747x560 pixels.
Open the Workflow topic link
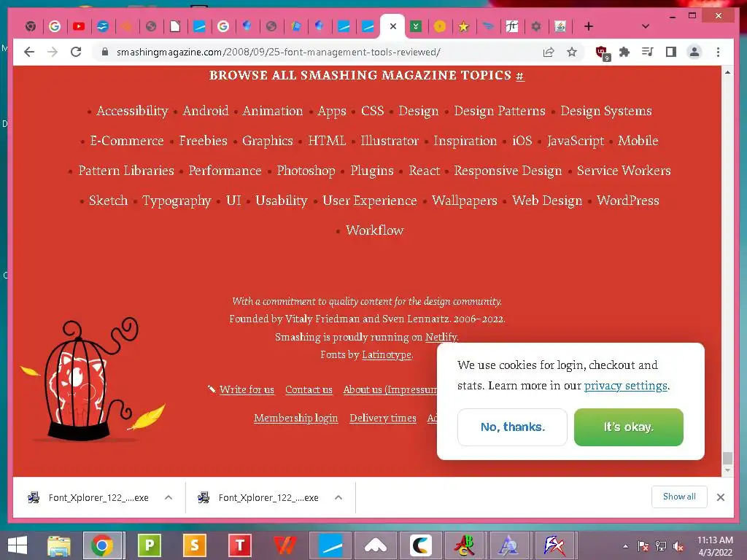click(x=374, y=230)
